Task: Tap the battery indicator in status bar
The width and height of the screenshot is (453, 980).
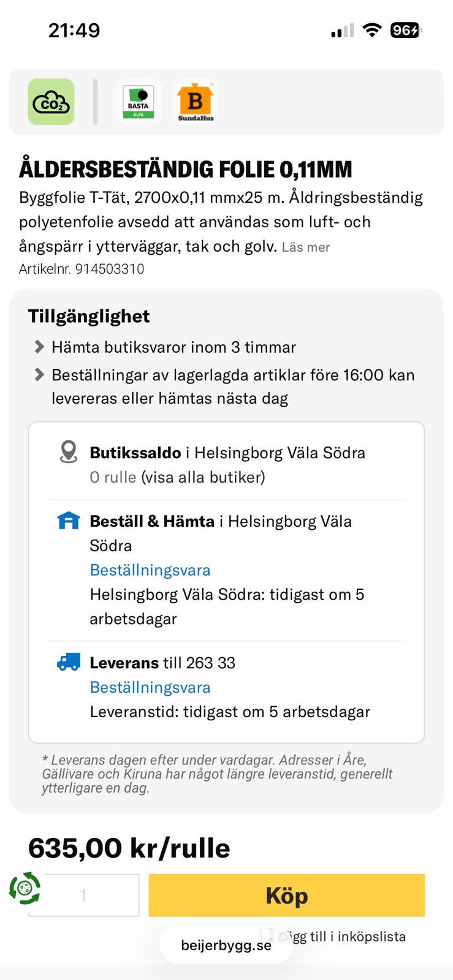Action: (x=405, y=30)
